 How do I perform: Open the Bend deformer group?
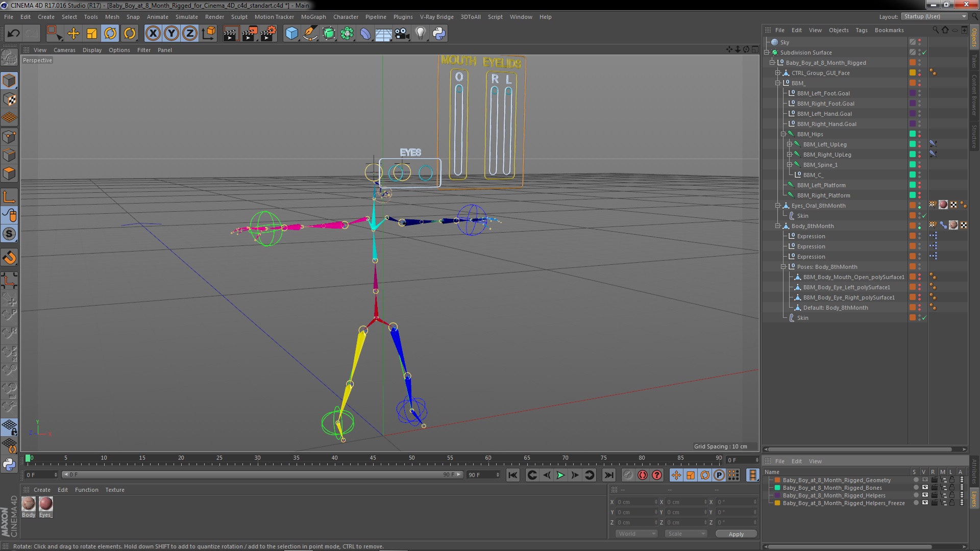click(365, 34)
